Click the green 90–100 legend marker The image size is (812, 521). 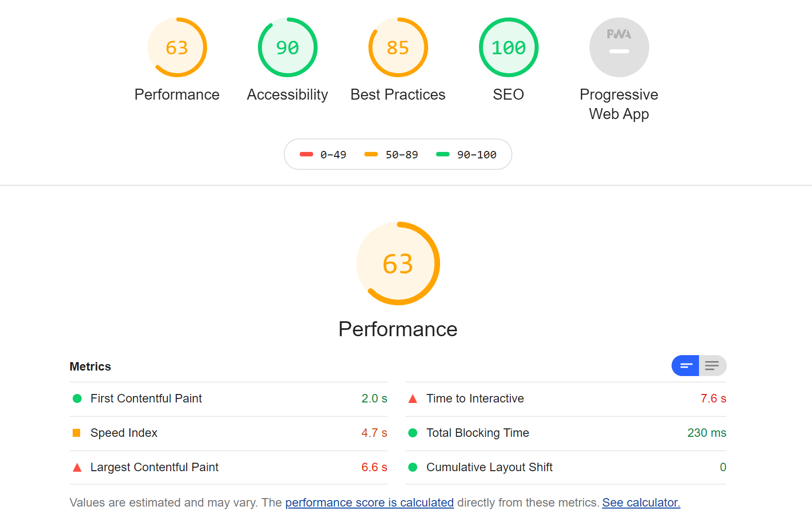click(x=443, y=154)
